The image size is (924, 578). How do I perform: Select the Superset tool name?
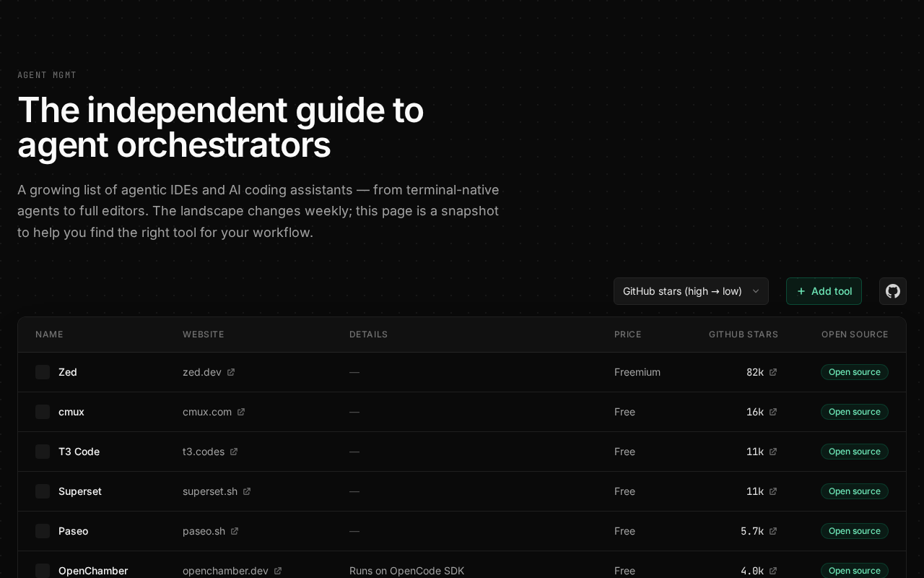tap(80, 491)
